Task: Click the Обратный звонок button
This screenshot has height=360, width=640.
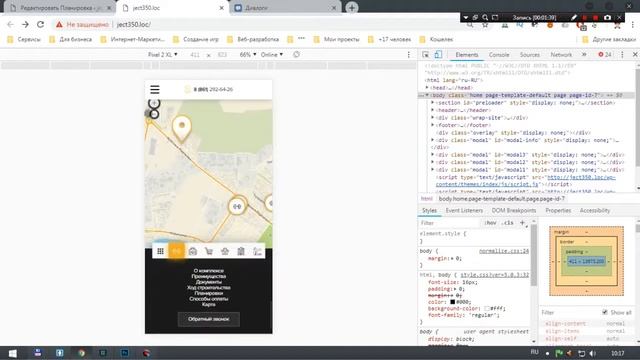Action: point(209,319)
